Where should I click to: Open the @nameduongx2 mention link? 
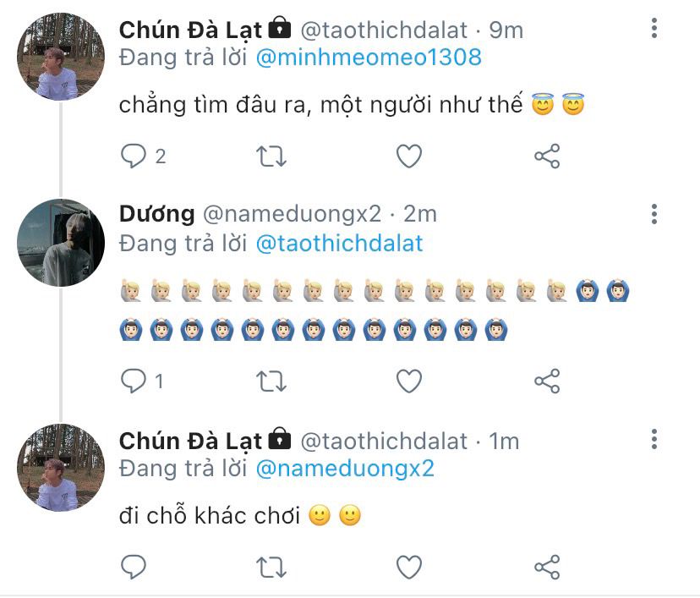coord(345,468)
